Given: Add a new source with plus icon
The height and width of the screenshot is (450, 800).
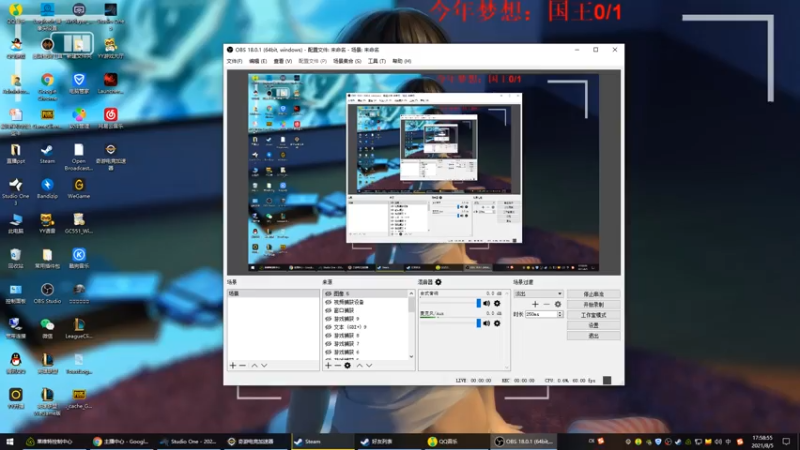Looking at the screenshot, I should pyautogui.click(x=328, y=366).
